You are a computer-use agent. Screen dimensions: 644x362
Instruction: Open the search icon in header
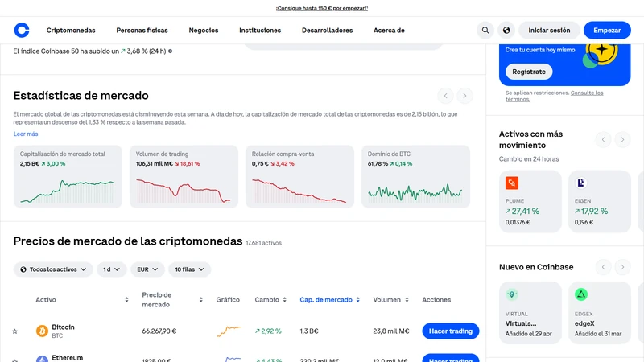pyautogui.click(x=485, y=30)
